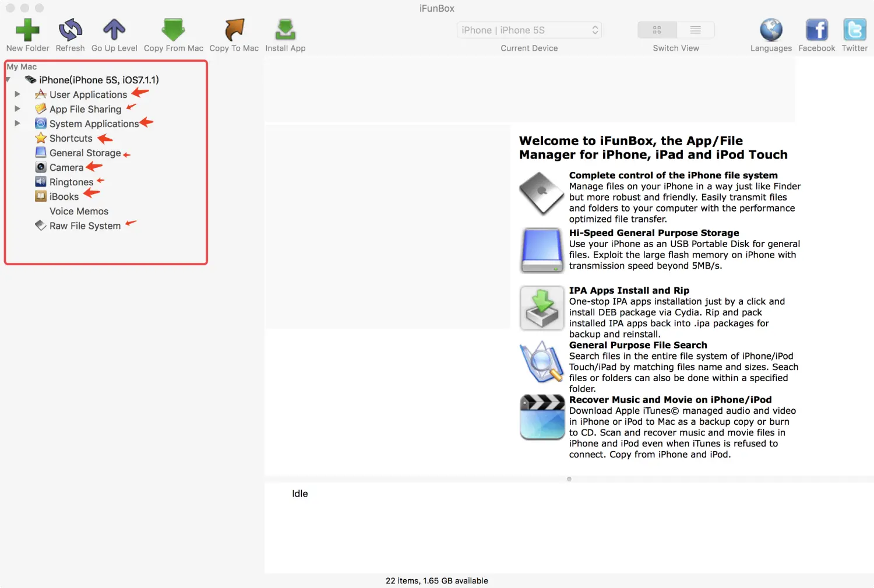Click the Copy From Mac icon
Image resolution: width=874 pixels, height=588 pixels.
[x=174, y=30]
